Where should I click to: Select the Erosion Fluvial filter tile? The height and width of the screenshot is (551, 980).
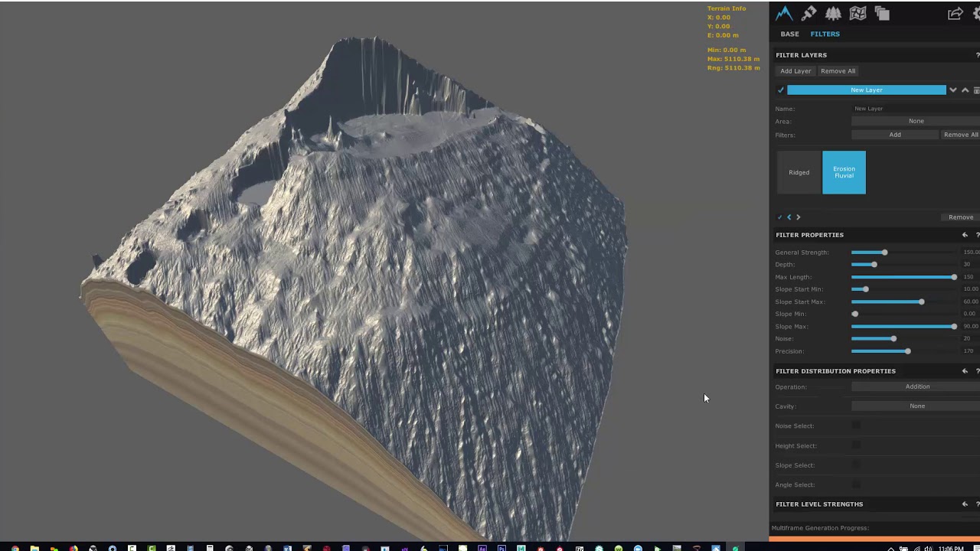(x=844, y=172)
